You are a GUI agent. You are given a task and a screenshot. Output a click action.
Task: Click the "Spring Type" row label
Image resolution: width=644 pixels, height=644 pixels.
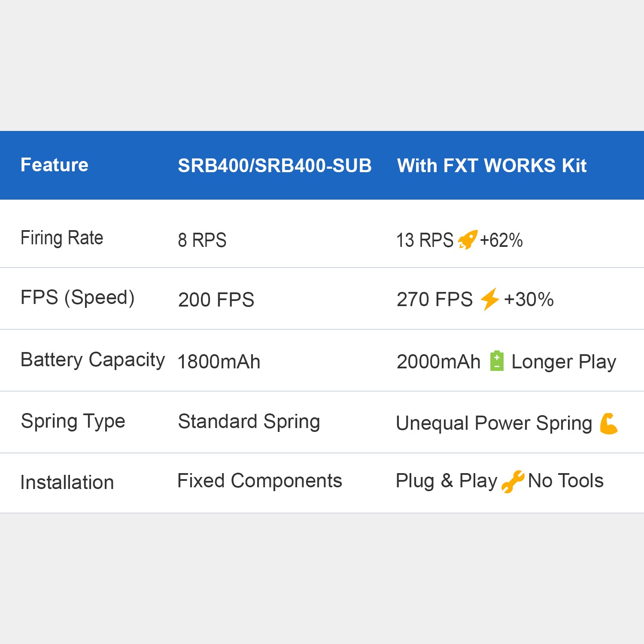73,421
